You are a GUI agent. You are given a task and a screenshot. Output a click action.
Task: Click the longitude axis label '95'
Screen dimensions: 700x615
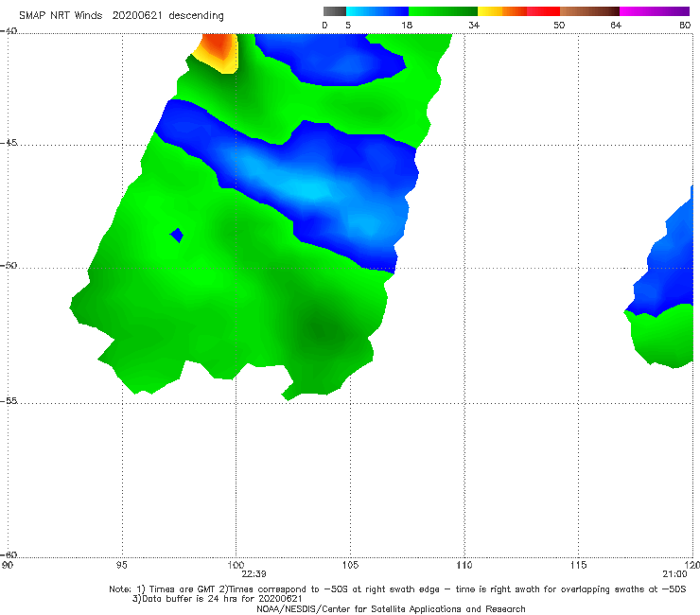pyautogui.click(x=121, y=565)
